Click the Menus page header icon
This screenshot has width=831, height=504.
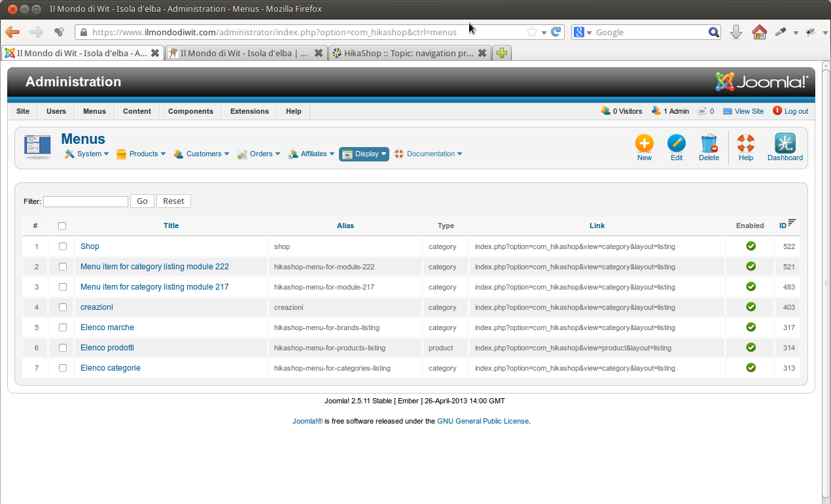coord(37,146)
